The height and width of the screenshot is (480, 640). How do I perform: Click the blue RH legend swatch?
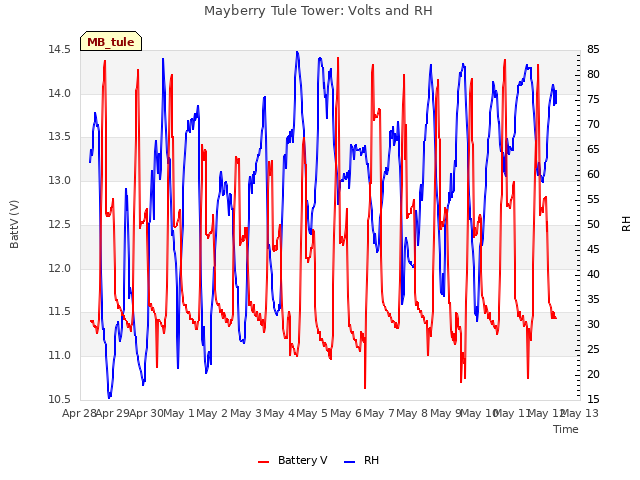[x=350, y=462]
